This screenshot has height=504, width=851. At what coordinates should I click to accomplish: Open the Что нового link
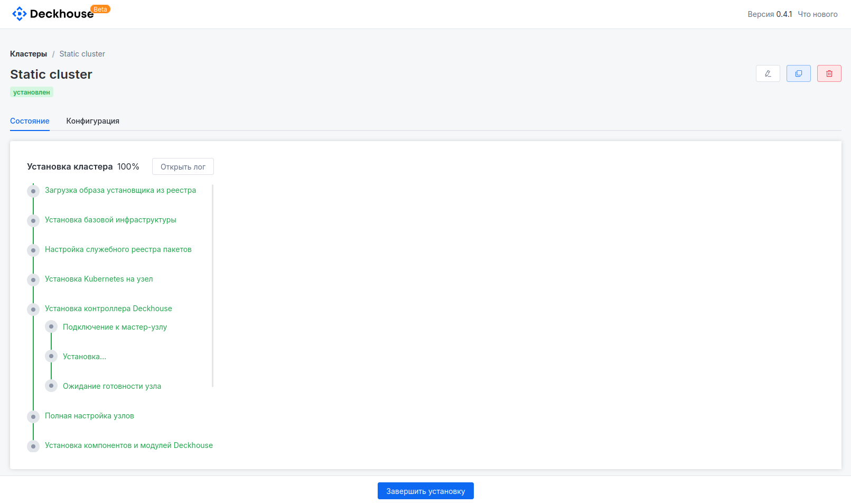(817, 14)
